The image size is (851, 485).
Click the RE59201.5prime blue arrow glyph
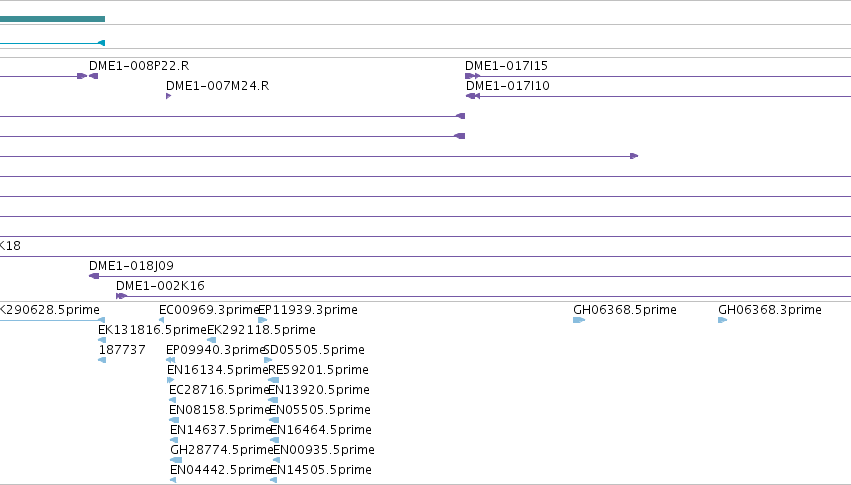coord(274,380)
